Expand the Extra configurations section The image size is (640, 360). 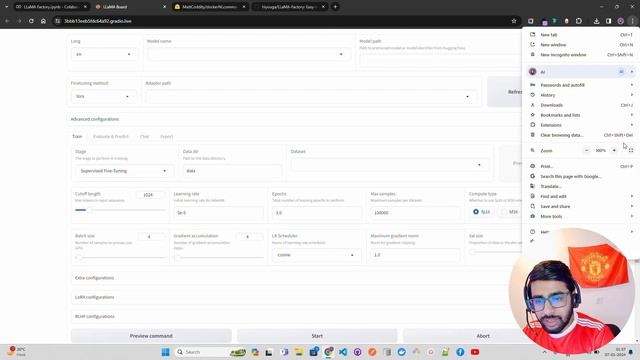[x=94, y=278]
